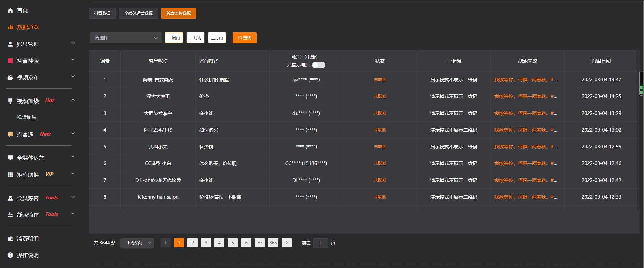644x268 pixels.
Task: Go to next page arrow
Action: click(287, 243)
